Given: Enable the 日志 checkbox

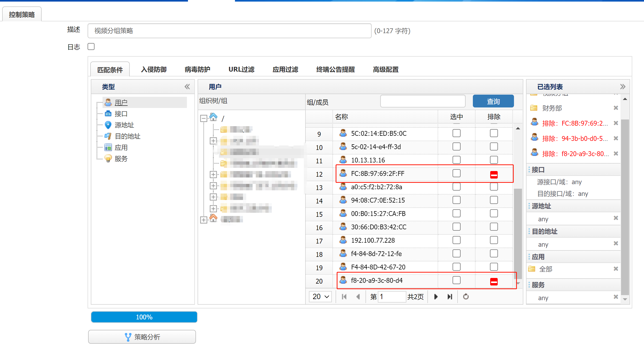Looking at the screenshot, I should pos(91,47).
